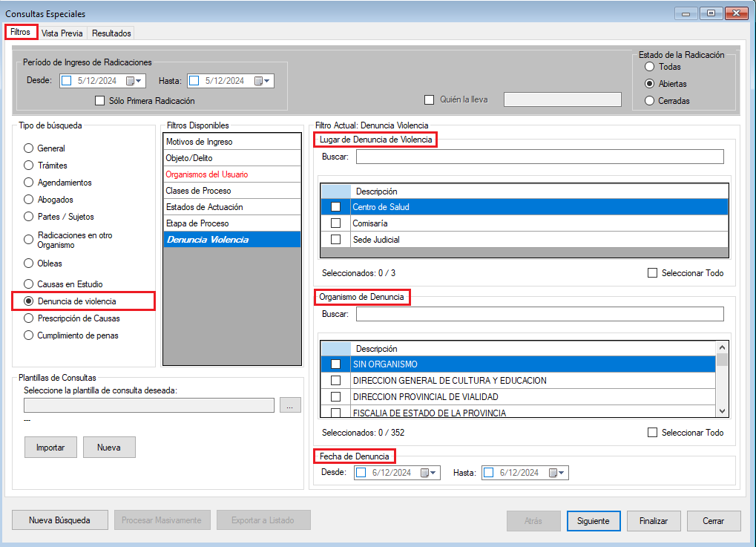This screenshot has height=547, width=756.
Task: Switch to the Vista Previa tab
Action: click(x=62, y=33)
